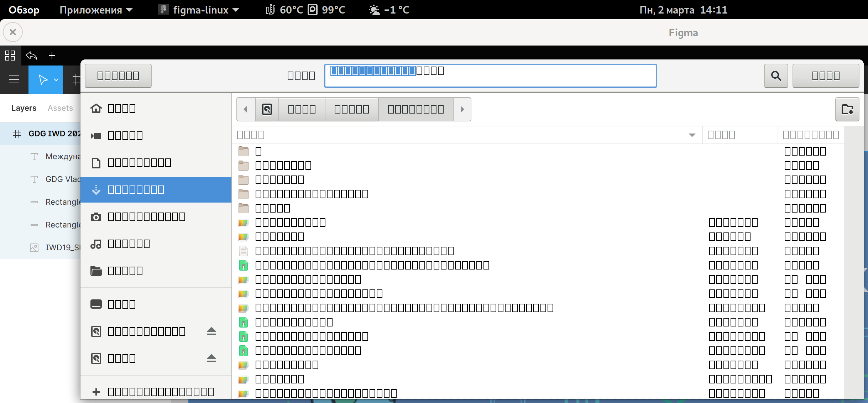Select the Move tool in the Figma toolbar
The width and height of the screenshot is (868, 403).
43,79
